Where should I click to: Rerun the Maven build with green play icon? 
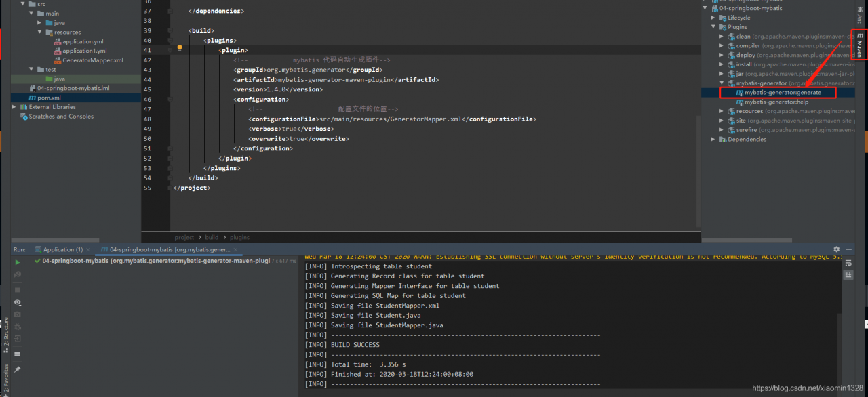coord(17,262)
